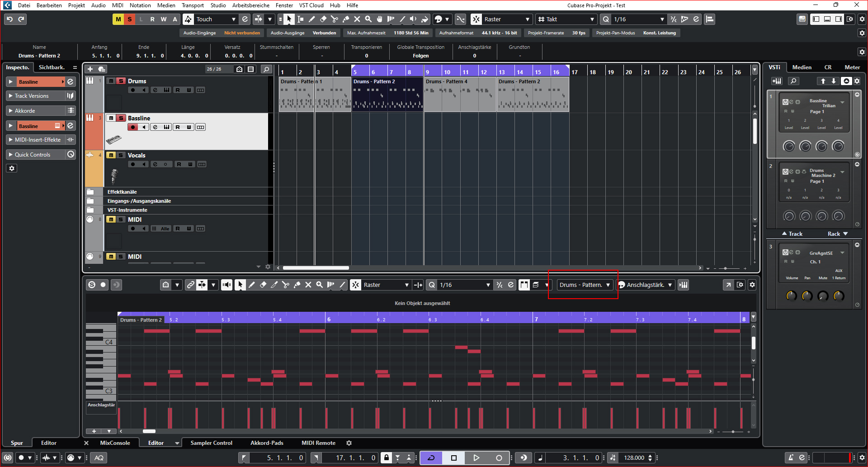Select the Range Selection tool

(300, 19)
